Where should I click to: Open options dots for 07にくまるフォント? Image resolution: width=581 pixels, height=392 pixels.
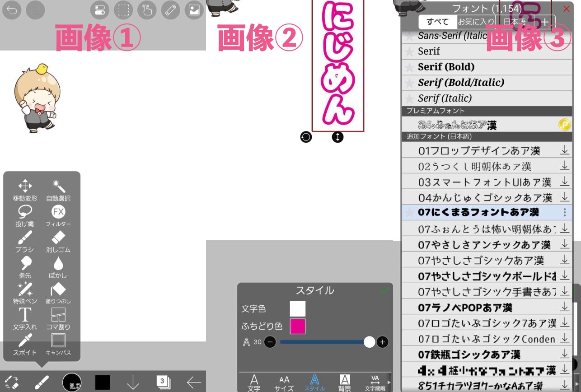tap(565, 212)
